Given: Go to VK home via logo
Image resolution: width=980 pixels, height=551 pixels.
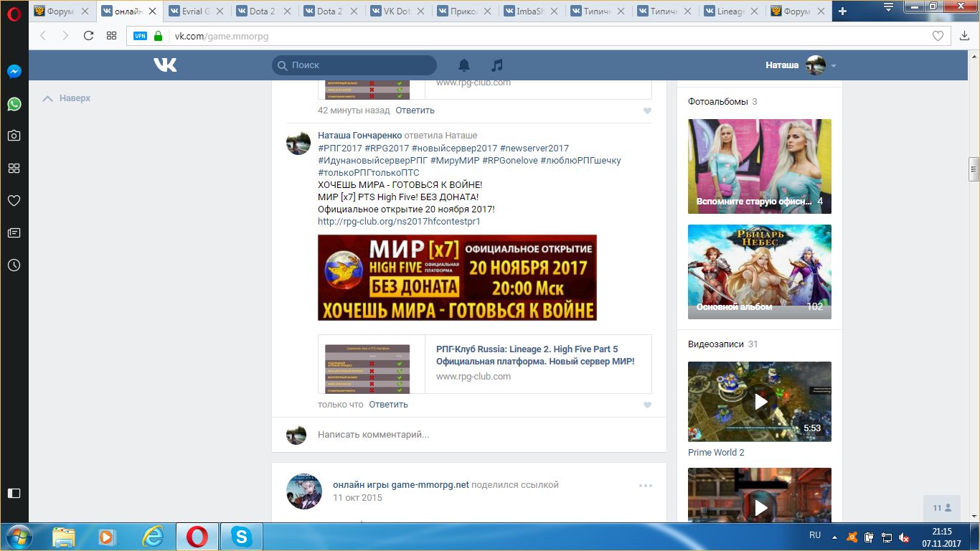Looking at the screenshot, I should click(x=165, y=65).
